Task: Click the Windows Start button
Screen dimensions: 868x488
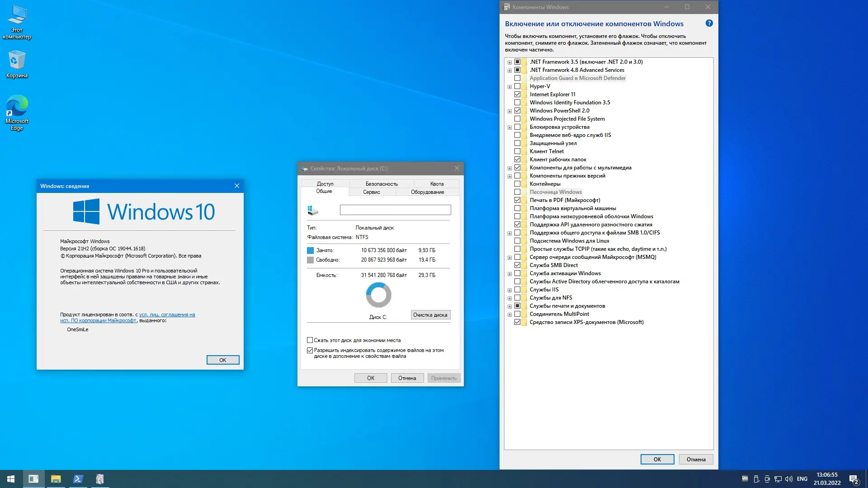Action: coord(11,479)
